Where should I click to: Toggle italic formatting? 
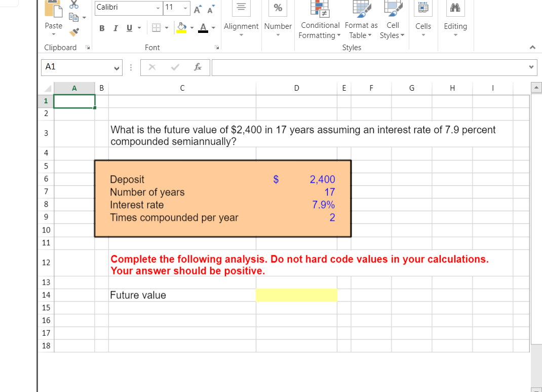(x=115, y=28)
